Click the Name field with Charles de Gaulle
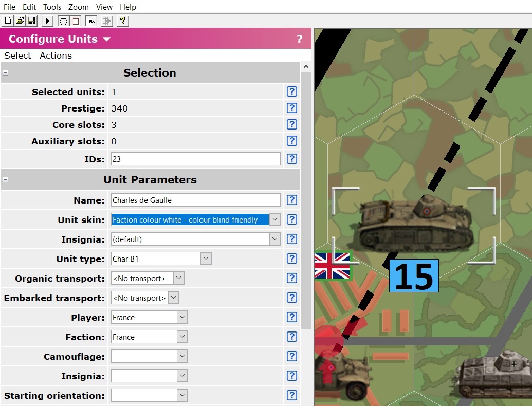This screenshot has height=406, width=532. click(x=195, y=200)
